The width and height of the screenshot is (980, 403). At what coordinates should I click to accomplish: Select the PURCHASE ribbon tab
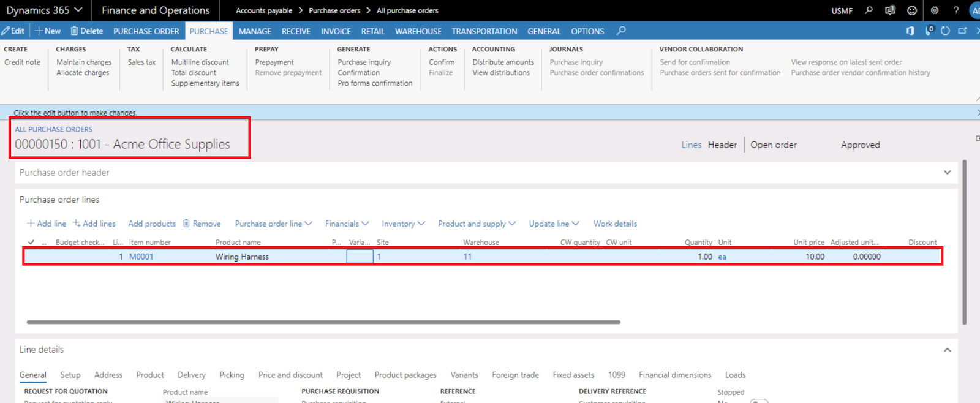[208, 31]
